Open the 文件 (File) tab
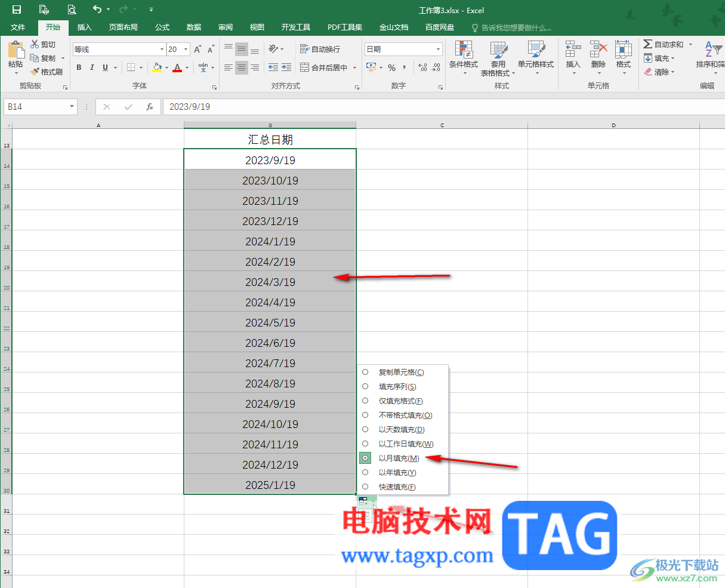The width and height of the screenshot is (725, 588). pyautogui.click(x=18, y=27)
